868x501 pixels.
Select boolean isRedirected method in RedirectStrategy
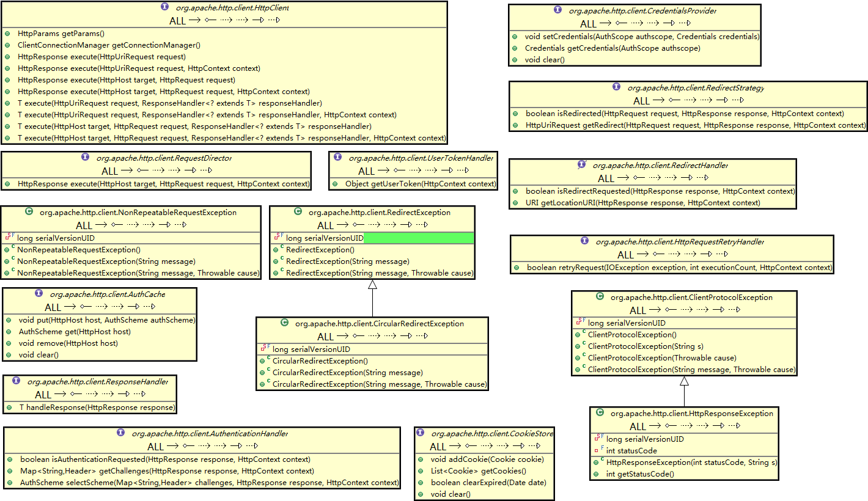click(x=685, y=114)
